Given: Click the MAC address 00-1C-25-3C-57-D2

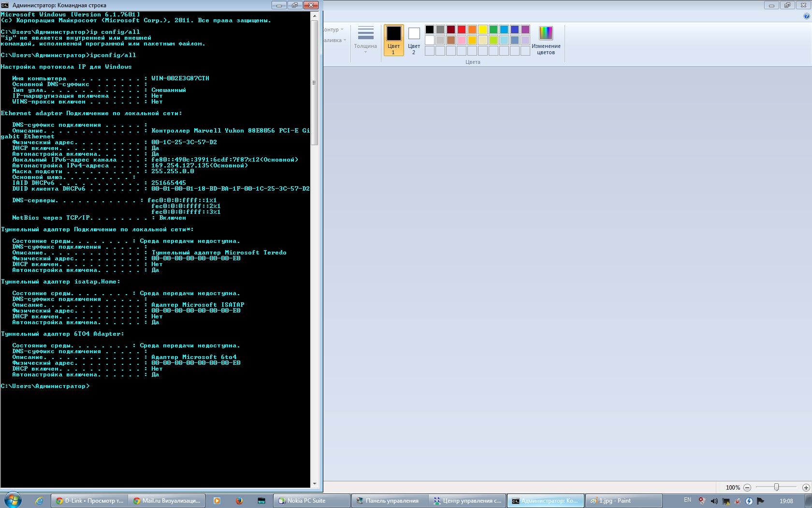Looking at the screenshot, I should pos(184,142).
